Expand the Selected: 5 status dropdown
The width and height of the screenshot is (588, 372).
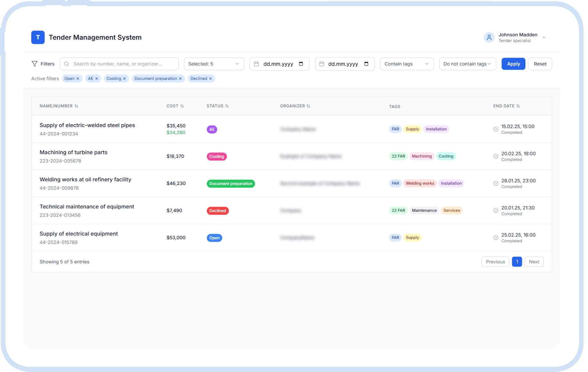click(214, 64)
